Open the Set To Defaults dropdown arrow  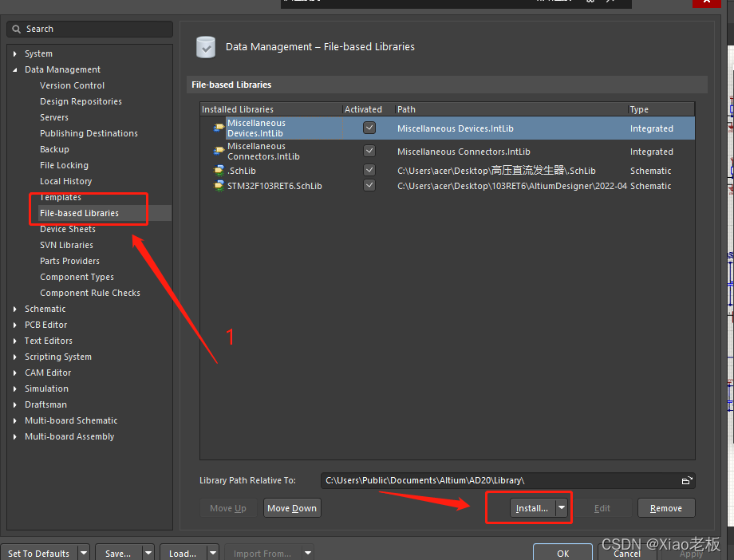point(84,553)
